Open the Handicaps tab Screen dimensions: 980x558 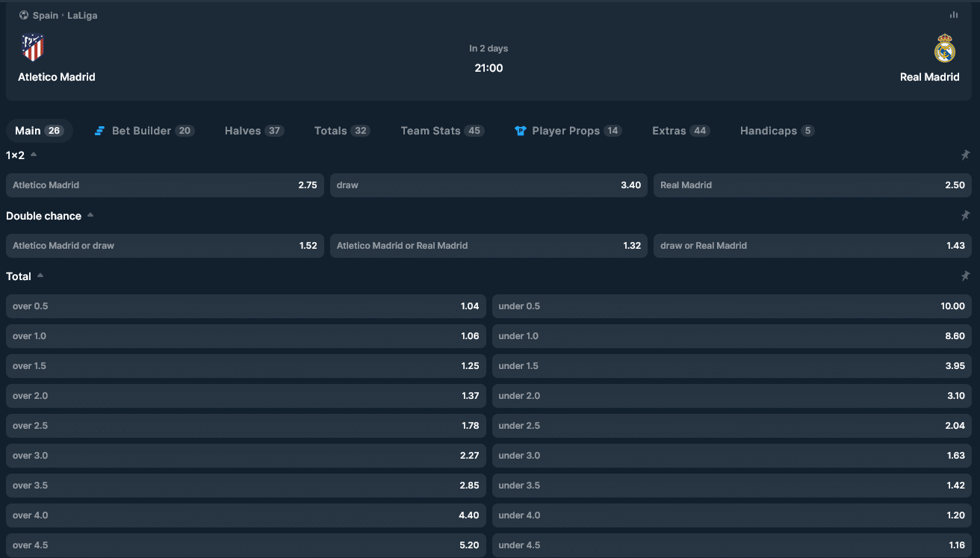click(x=777, y=131)
